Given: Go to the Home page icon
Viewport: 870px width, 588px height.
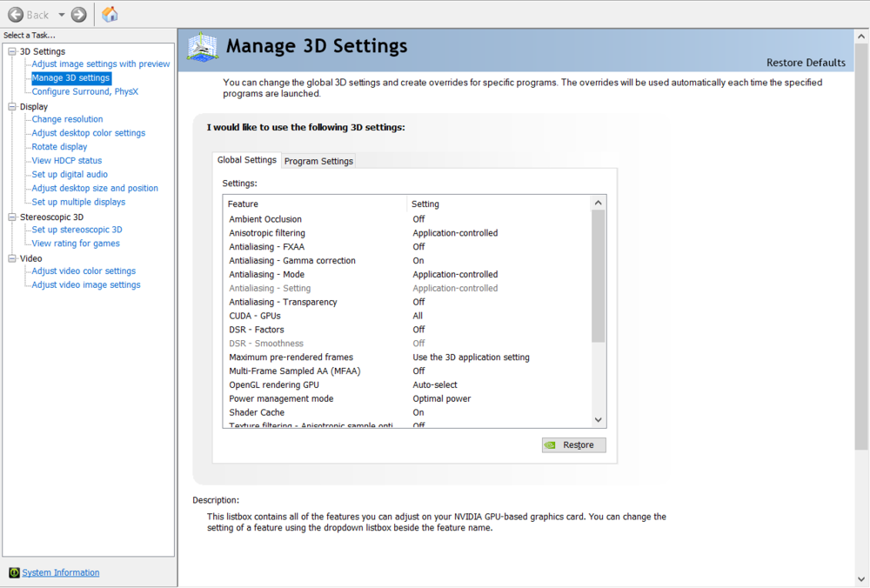Looking at the screenshot, I should pos(110,15).
